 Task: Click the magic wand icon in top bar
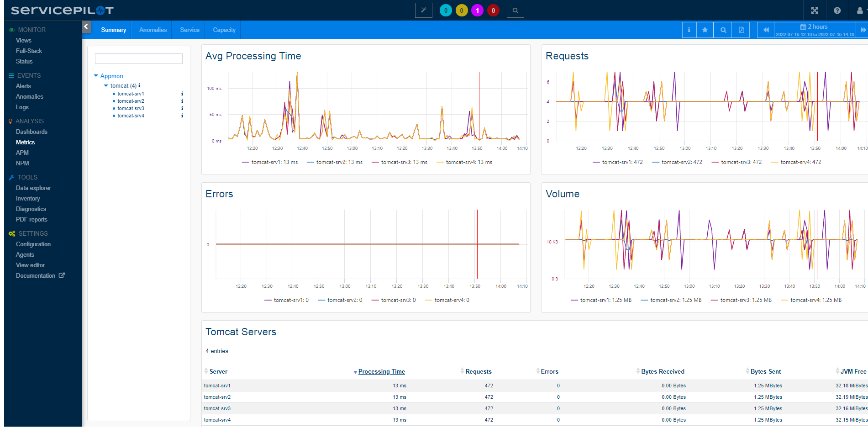(x=423, y=11)
